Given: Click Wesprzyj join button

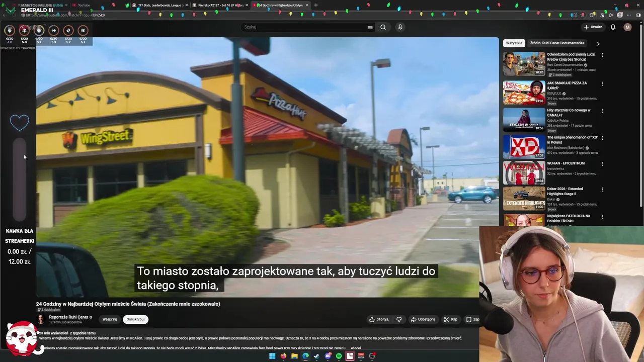Looking at the screenshot, I should click(110, 319).
